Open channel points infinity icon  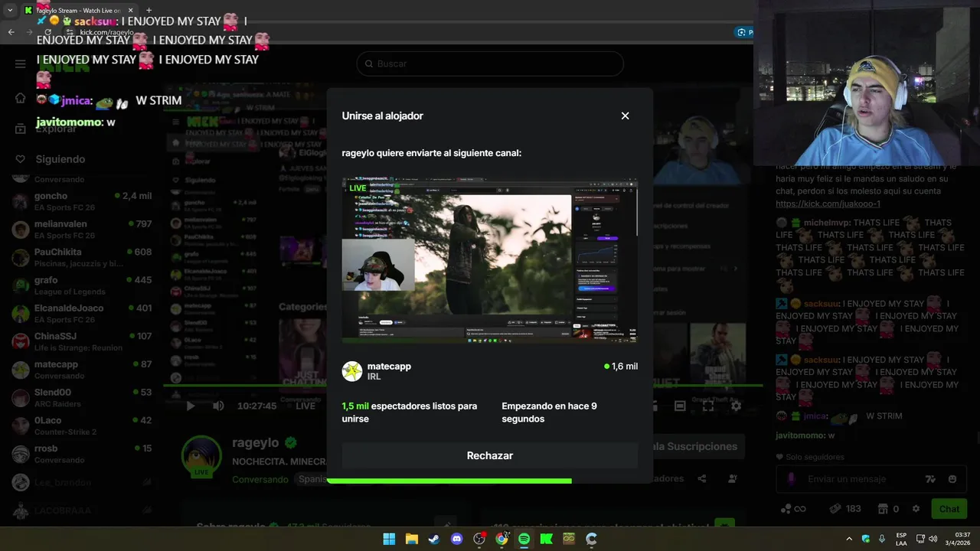click(x=792, y=509)
